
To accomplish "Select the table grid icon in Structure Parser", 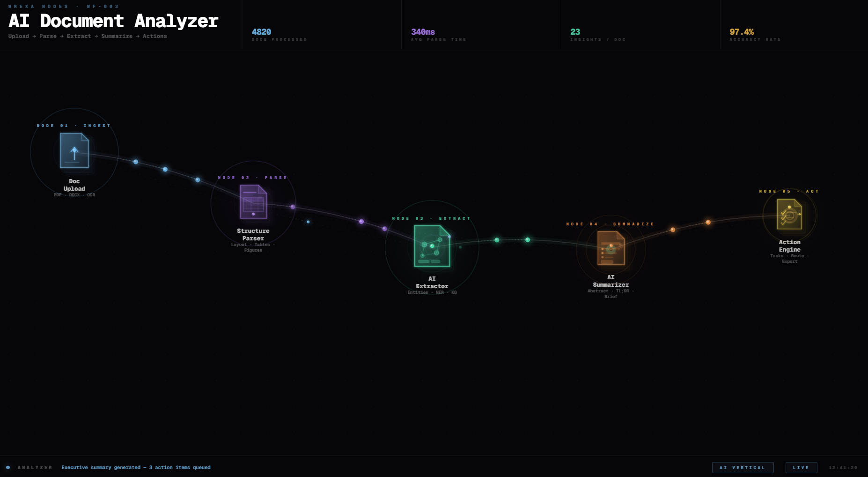I will coord(253,204).
